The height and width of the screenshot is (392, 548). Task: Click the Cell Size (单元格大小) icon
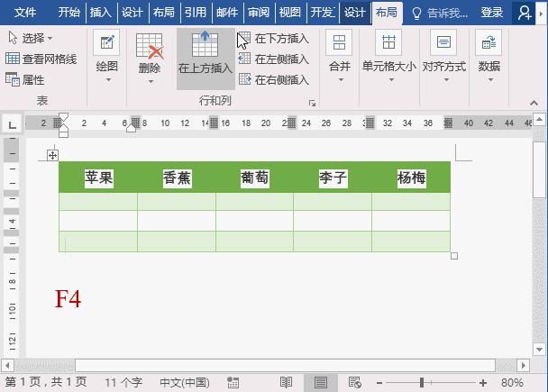(388, 42)
